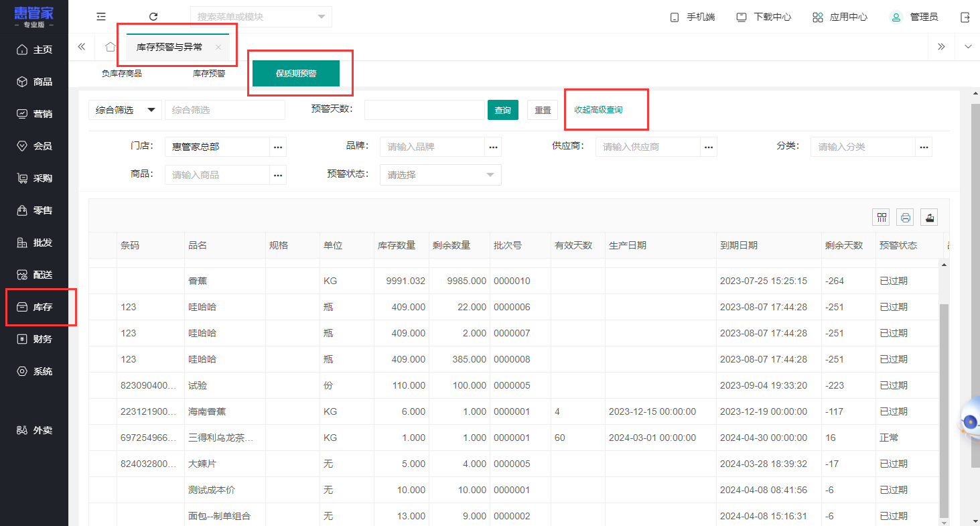This screenshot has height=526, width=980.
Task: Open the 品牌 picker ellipsis button
Action: click(x=493, y=147)
